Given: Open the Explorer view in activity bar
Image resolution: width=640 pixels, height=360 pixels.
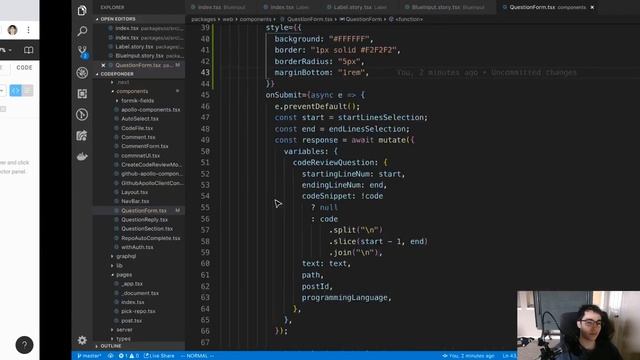Looking at the screenshot, I should 82,10.
